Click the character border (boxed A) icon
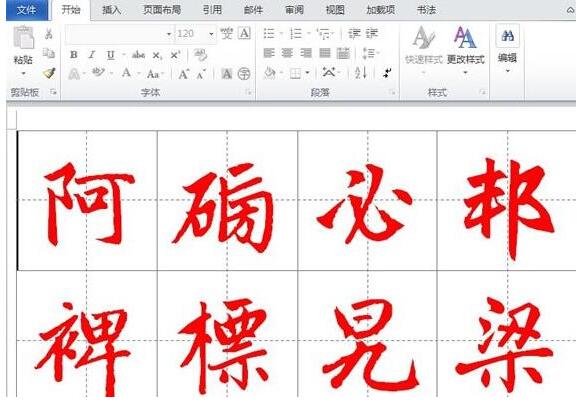Screen dimensions: 577x404 pyautogui.click(x=244, y=33)
